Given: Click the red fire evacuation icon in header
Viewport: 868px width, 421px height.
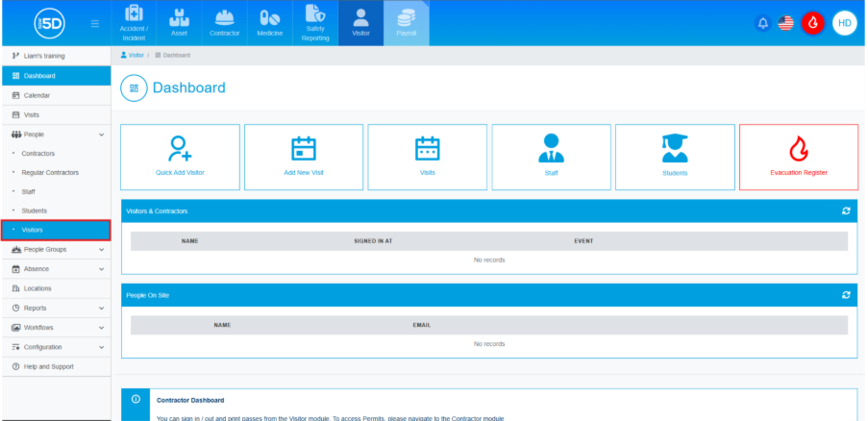Looking at the screenshot, I should coord(812,23).
